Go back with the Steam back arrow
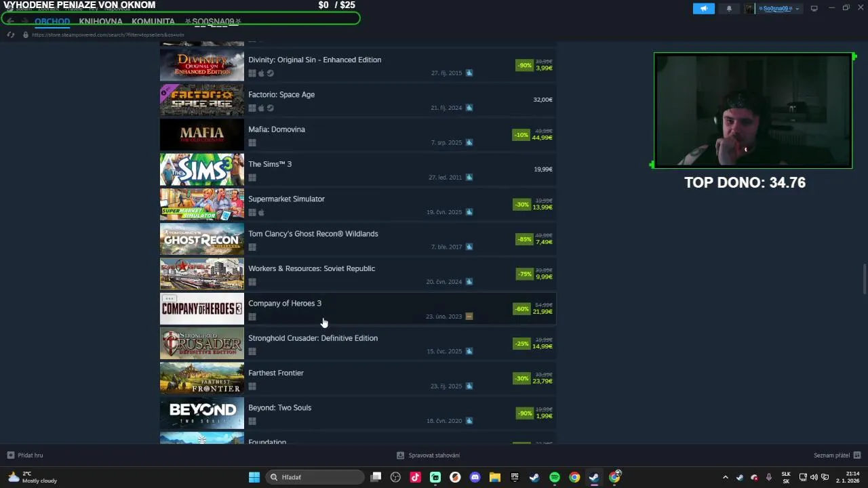 point(10,21)
